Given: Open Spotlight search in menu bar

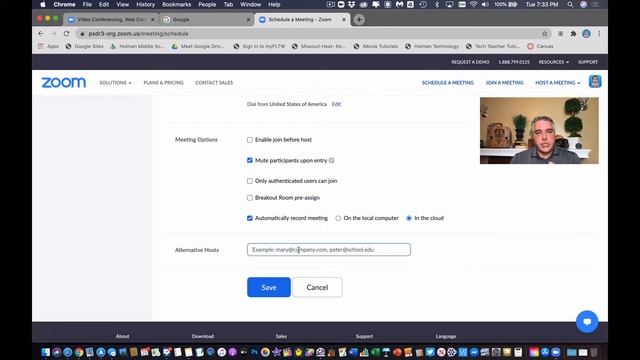Looking at the screenshot, I should click(x=570, y=4).
